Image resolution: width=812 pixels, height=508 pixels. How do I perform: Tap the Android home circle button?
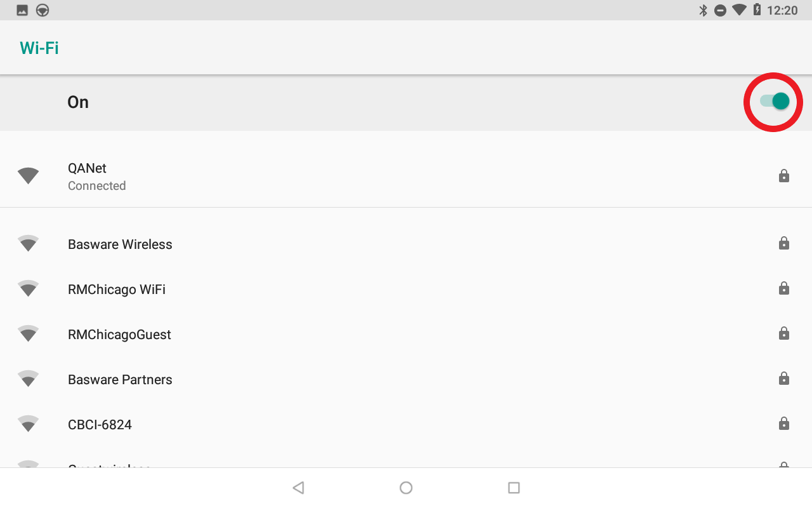click(406, 488)
